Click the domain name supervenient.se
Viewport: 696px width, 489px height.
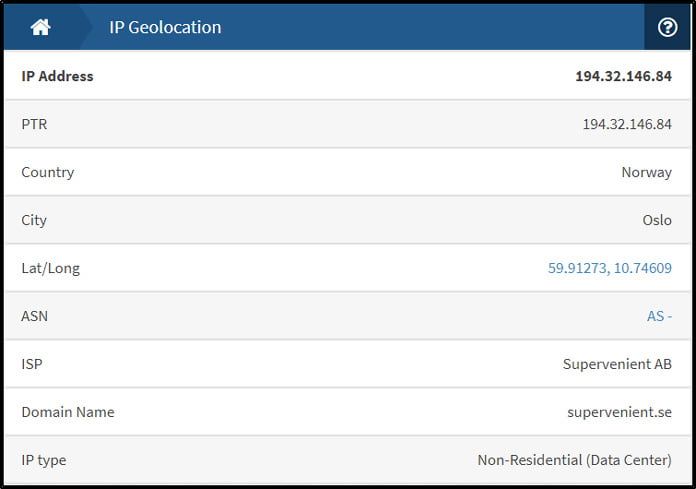[x=619, y=412]
